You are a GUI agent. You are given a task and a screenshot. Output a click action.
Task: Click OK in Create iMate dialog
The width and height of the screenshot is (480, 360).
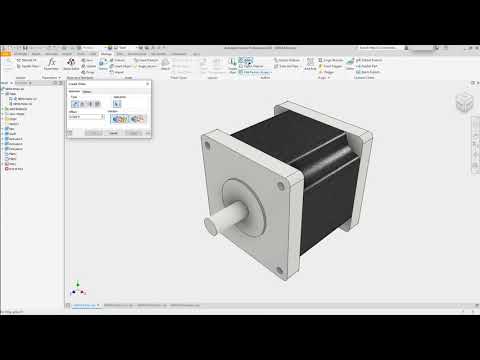click(93, 133)
